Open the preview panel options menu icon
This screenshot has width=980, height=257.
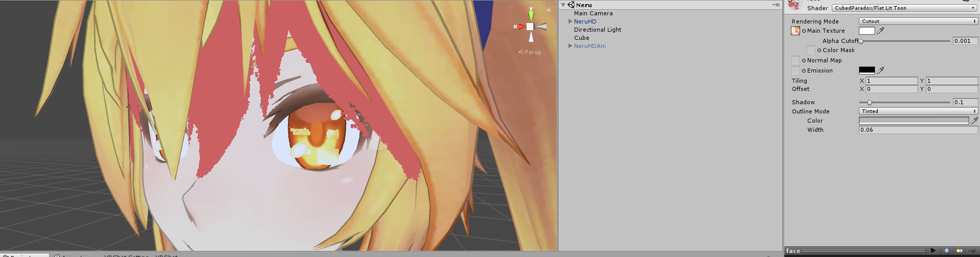(x=972, y=251)
